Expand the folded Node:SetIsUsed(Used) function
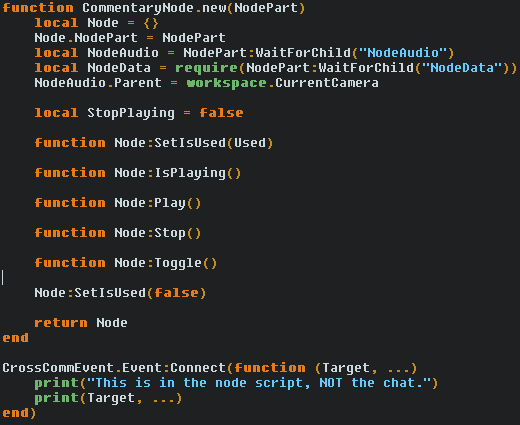Screen dimensions: 520x425 click(x=154, y=143)
